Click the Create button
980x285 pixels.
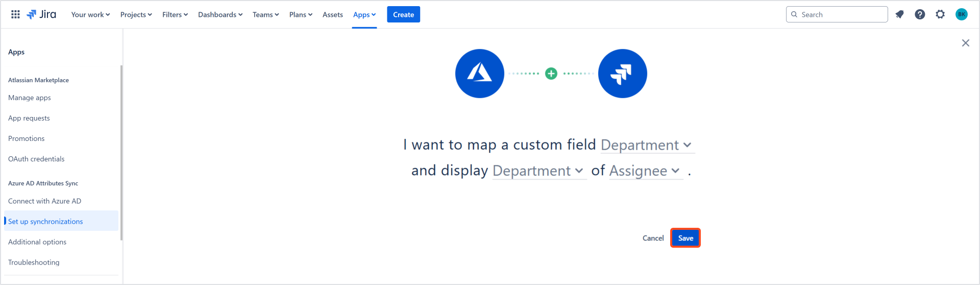(403, 14)
